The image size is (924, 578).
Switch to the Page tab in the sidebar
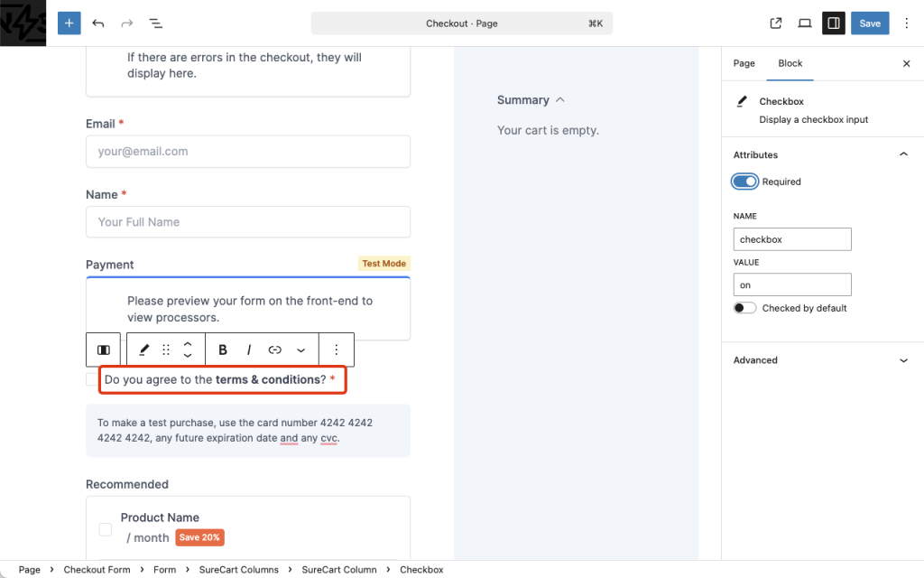[744, 63]
